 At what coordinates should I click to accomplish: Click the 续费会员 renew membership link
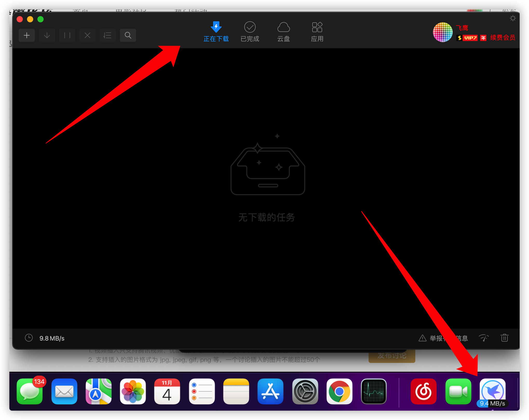[503, 38]
